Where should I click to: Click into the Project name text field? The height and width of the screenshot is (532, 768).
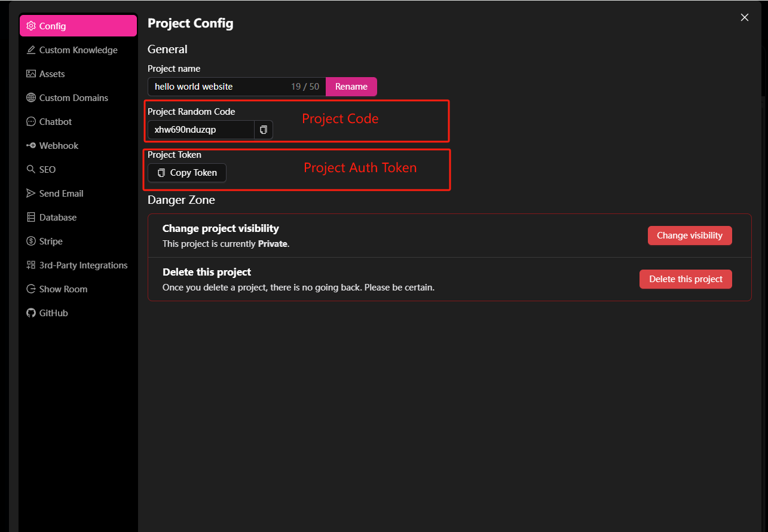pyautogui.click(x=218, y=87)
